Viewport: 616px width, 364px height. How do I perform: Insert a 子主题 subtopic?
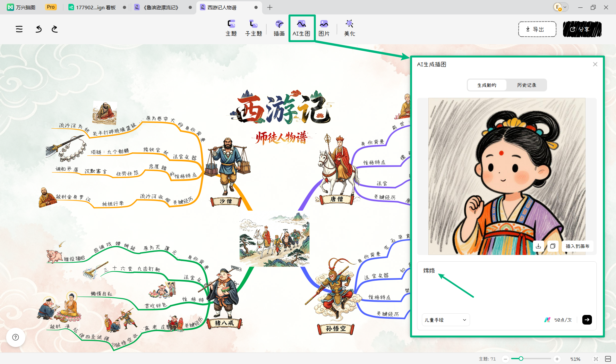(x=253, y=28)
